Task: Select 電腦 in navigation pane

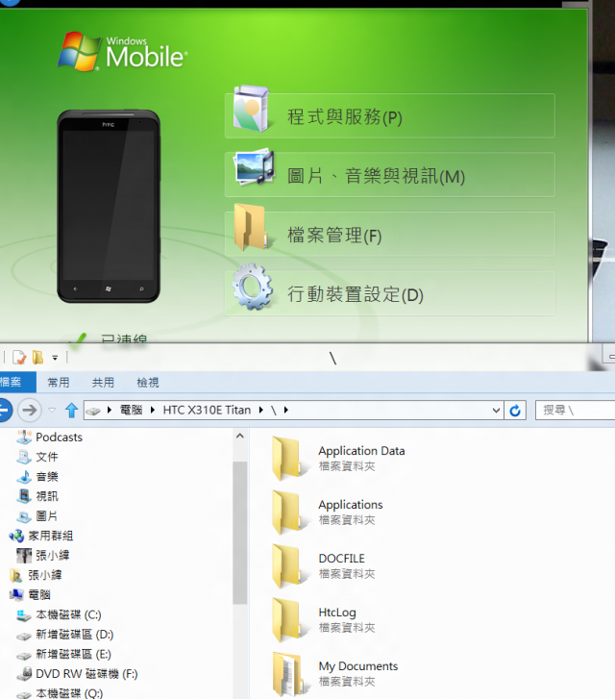Action: point(39,594)
